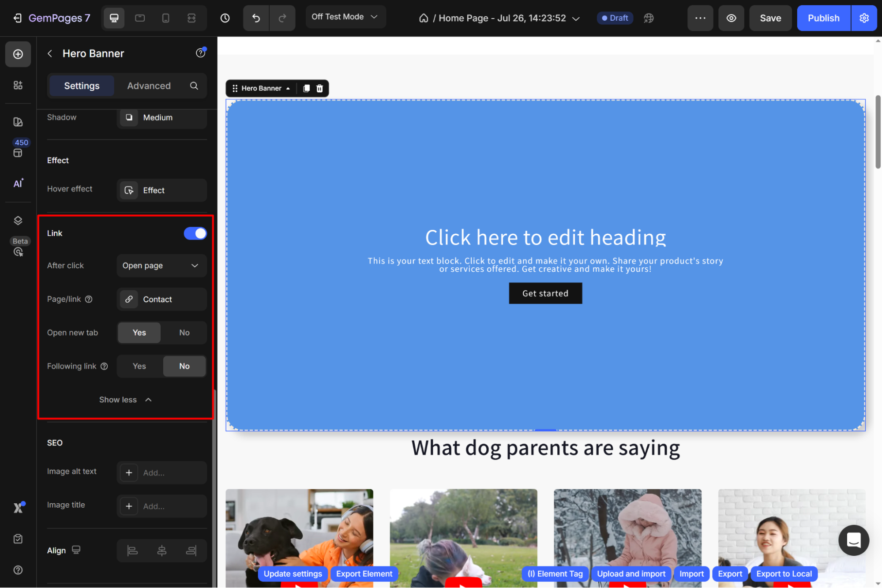Open the layers icon in the left sidebar
882x588 pixels.
tap(18, 221)
